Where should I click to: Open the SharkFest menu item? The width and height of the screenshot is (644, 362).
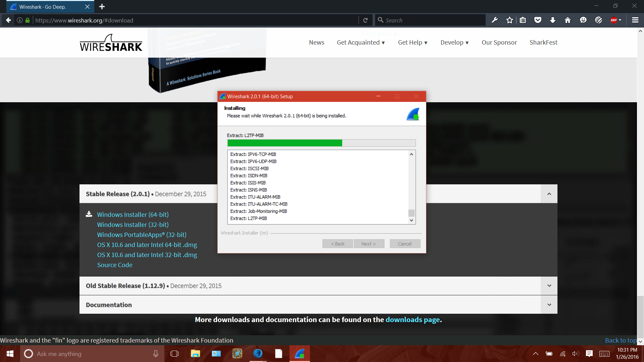(543, 43)
